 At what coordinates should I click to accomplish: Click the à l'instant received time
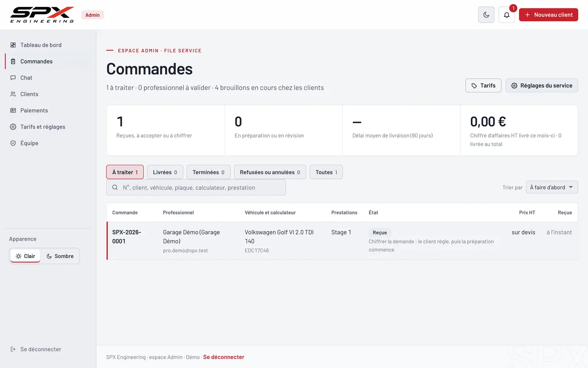pyautogui.click(x=559, y=232)
